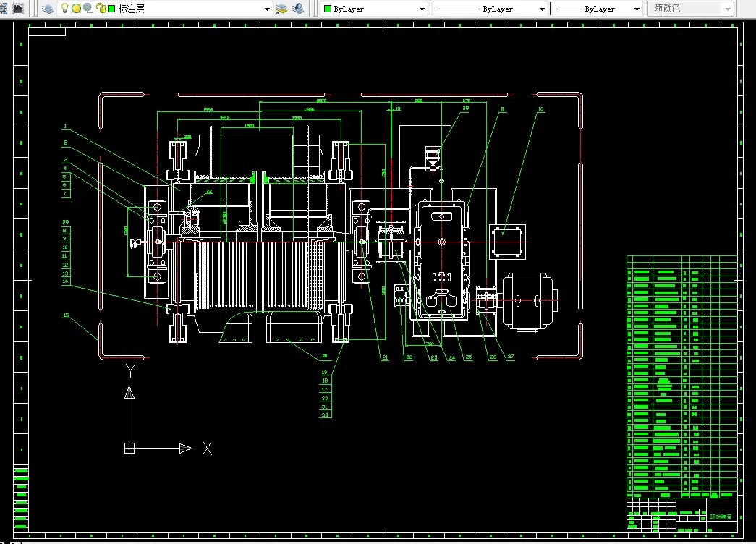Click the UCS origin square marker
This screenshot has width=756, height=544.
[129, 448]
